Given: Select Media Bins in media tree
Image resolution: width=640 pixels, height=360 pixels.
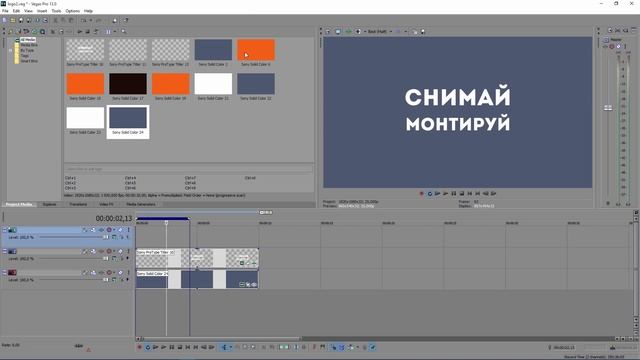Looking at the screenshot, I should coord(29,45).
